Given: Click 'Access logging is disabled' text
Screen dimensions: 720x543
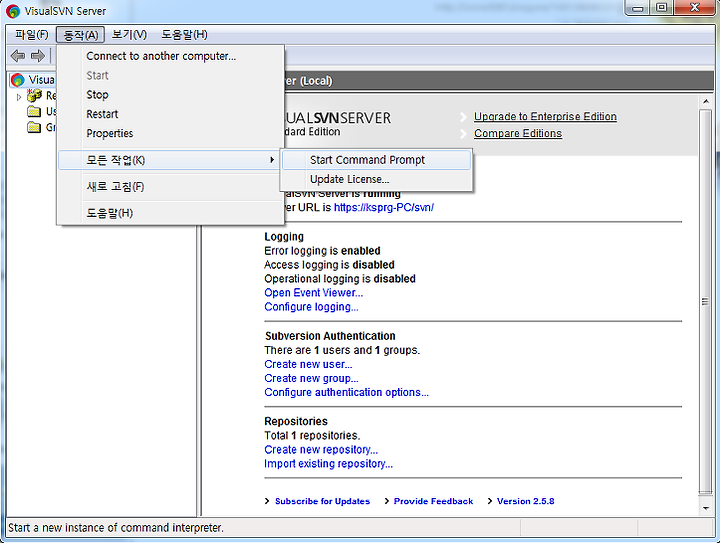Looking at the screenshot, I should pos(329,265).
